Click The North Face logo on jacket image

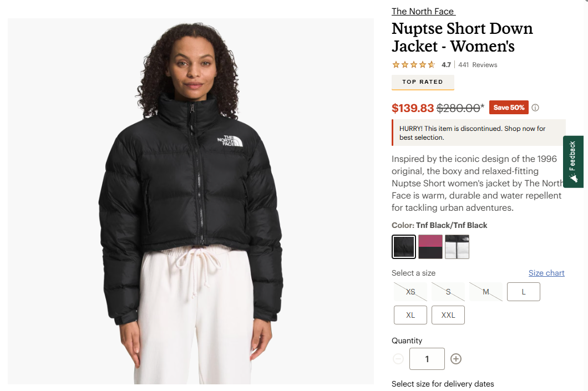tap(230, 141)
